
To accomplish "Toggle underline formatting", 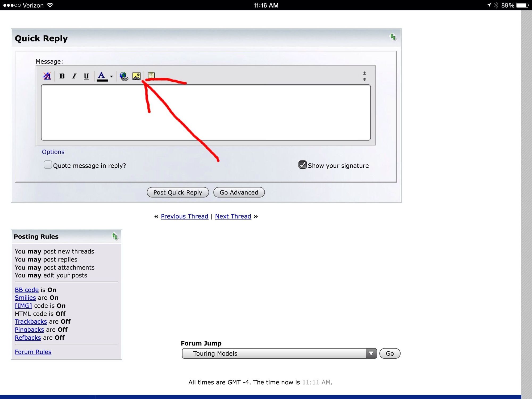I will point(86,76).
